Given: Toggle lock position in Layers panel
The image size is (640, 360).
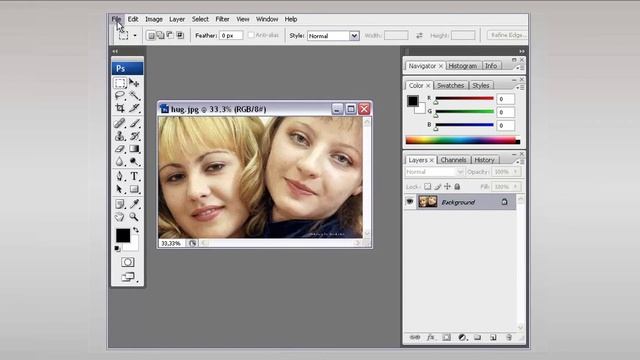Looking at the screenshot, I should click(447, 187).
